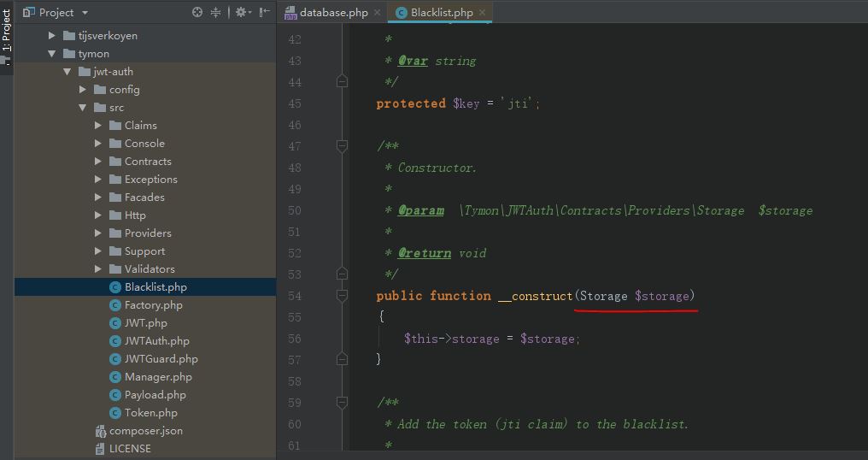This screenshot has width=868, height=460.
Task: Click the Claims folder icon
Action: 115,125
